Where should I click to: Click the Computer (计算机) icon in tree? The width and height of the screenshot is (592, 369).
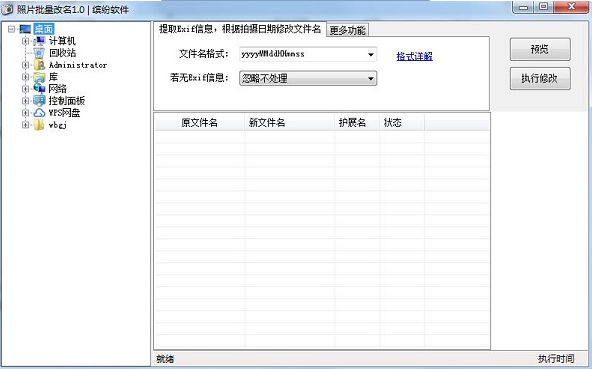click(39, 41)
